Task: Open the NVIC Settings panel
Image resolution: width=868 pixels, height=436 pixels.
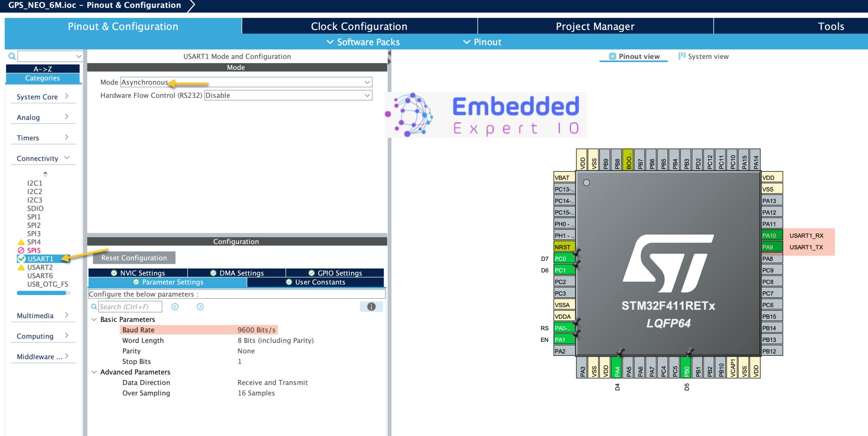Action: click(x=140, y=273)
